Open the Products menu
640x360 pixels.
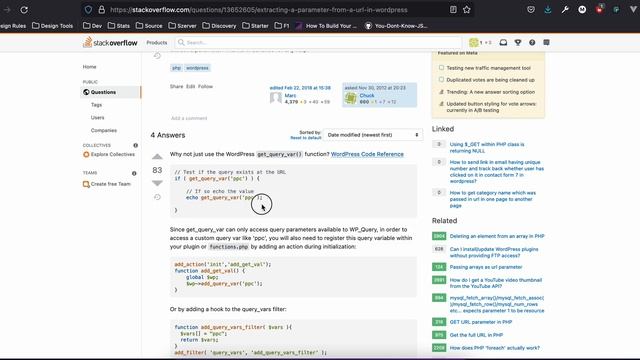[x=157, y=42]
